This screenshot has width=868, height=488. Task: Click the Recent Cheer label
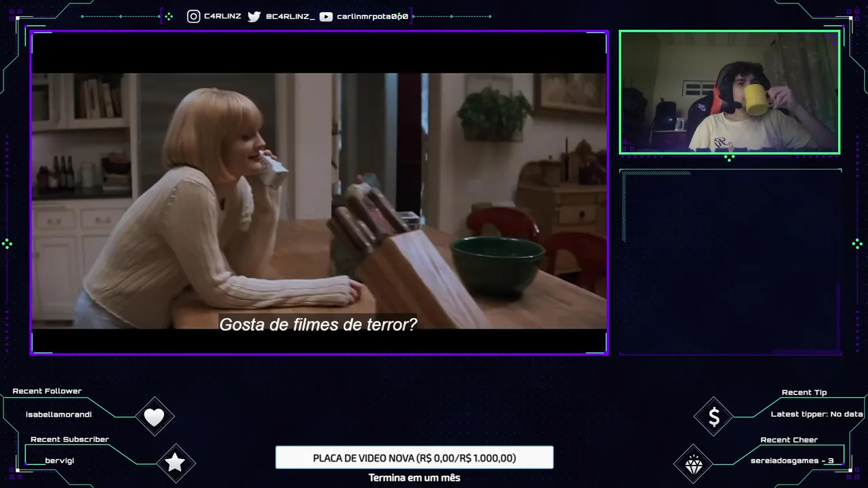[x=789, y=440]
